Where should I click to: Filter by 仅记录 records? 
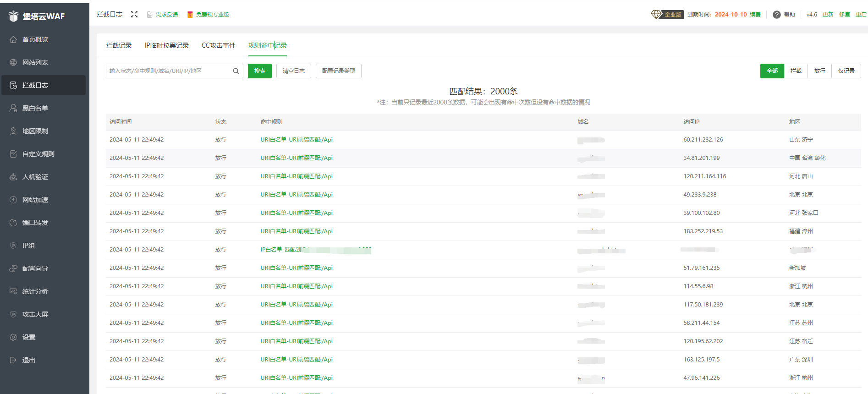coord(846,71)
